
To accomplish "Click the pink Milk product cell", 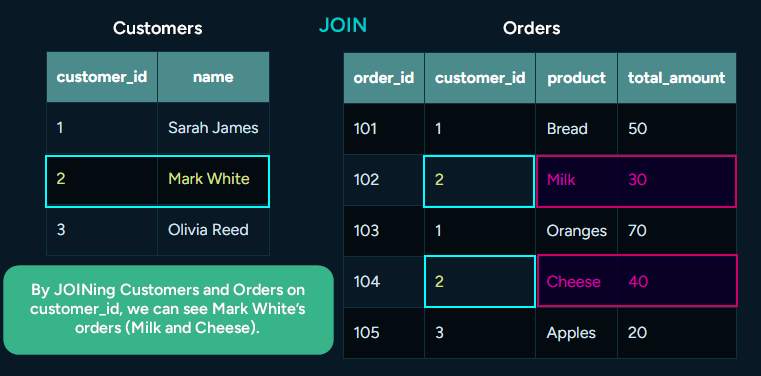I will (577, 180).
